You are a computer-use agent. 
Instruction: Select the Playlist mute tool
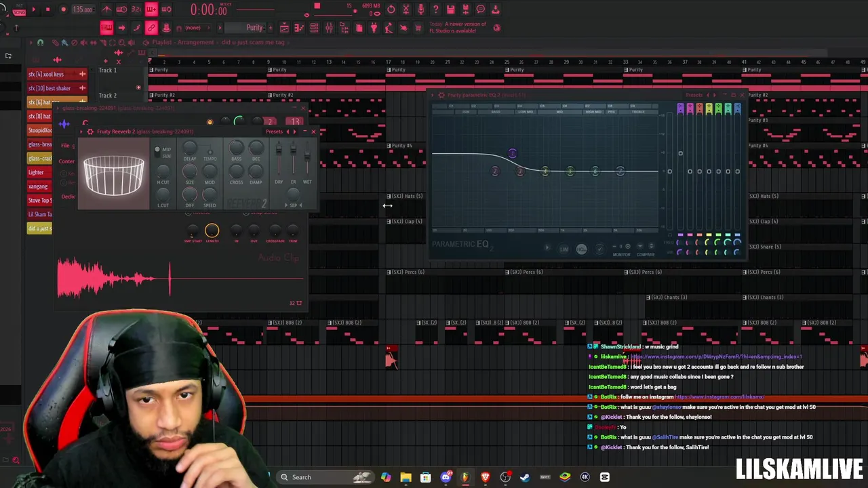84,43
